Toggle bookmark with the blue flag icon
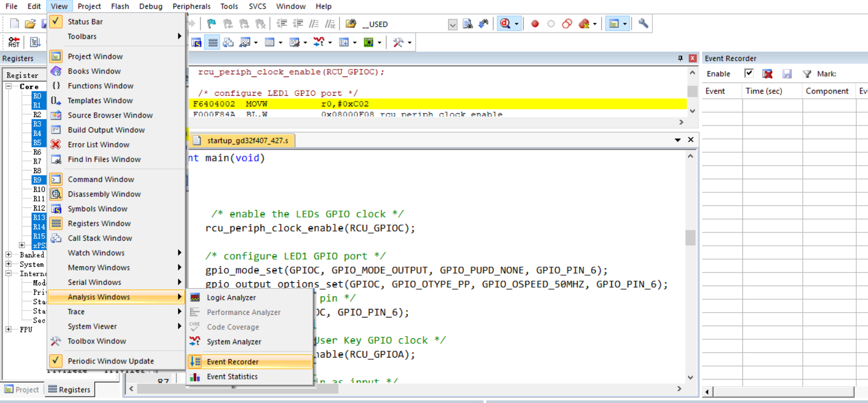This screenshot has height=403, width=868. point(212,24)
